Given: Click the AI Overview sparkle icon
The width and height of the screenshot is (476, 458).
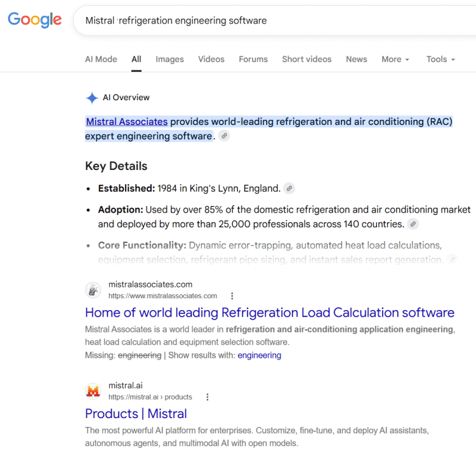Looking at the screenshot, I should (x=91, y=98).
